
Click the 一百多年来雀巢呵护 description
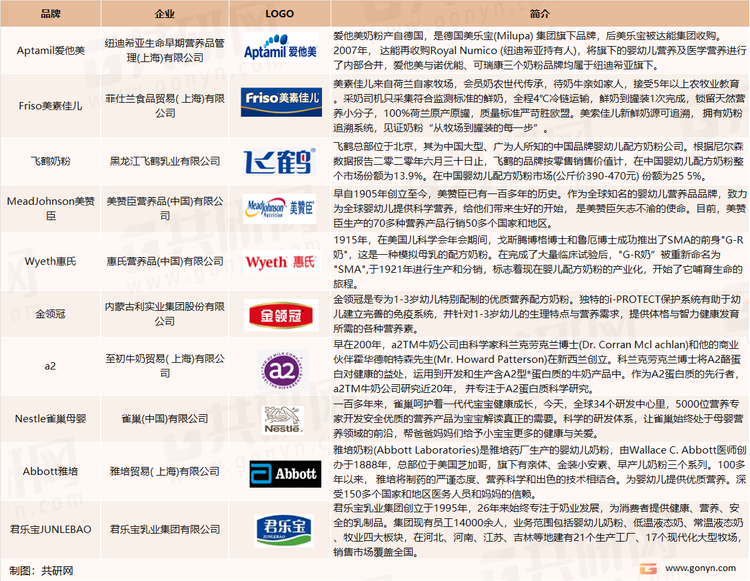(x=540, y=419)
